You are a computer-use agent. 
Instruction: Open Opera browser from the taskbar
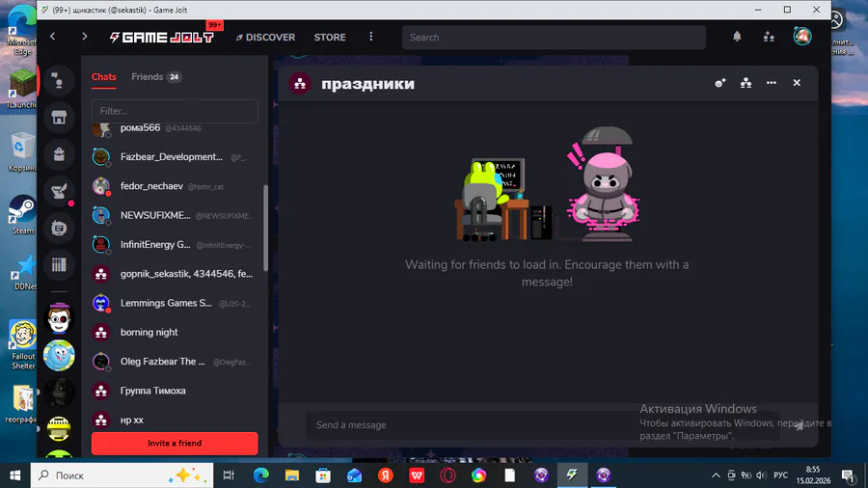[x=448, y=475]
